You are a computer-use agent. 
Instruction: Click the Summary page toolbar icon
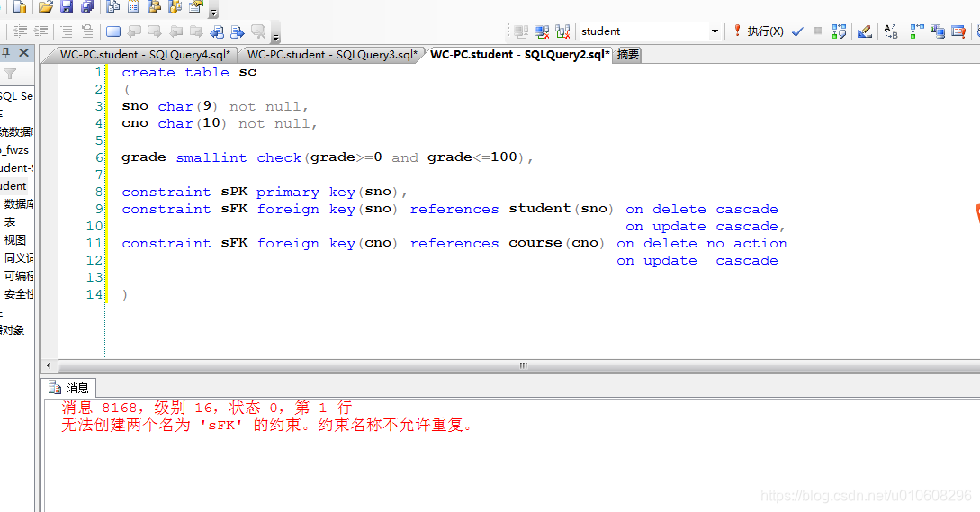(133, 7)
